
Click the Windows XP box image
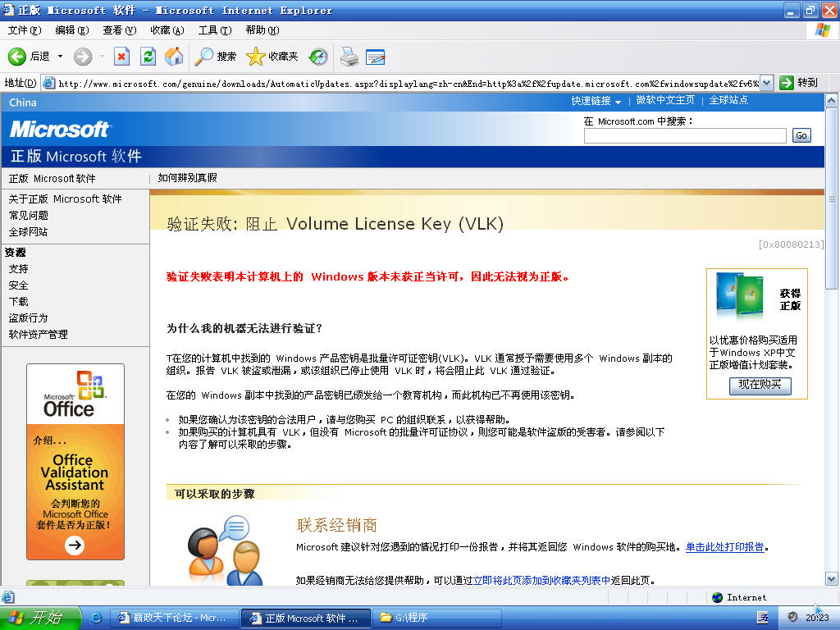point(740,294)
